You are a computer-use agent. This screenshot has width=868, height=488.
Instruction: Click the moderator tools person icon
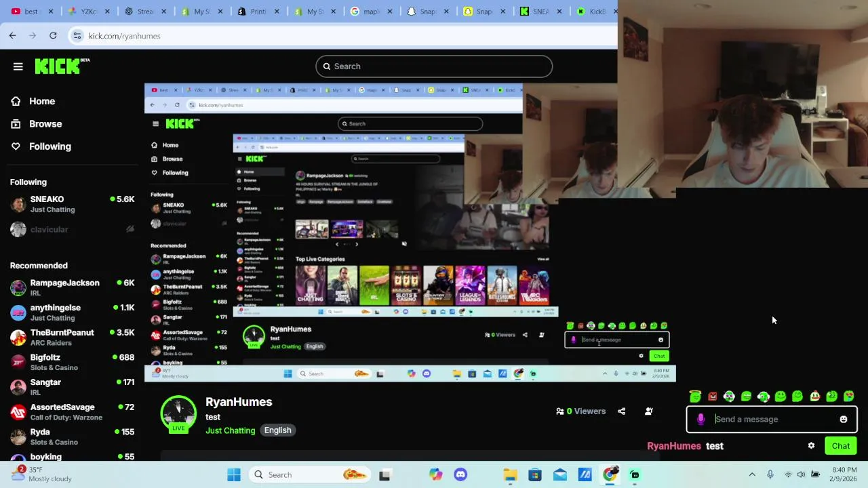point(649,411)
